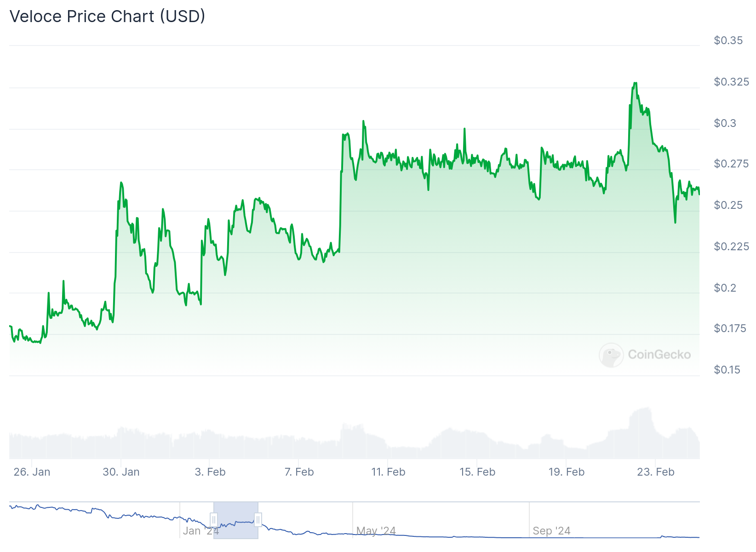Click the left range navigator handle

pyautogui.click(x=214, y=520)
